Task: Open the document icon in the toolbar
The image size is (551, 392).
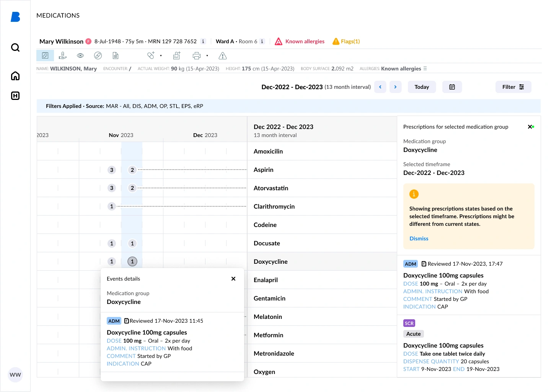Action: (x=116, y=56)
